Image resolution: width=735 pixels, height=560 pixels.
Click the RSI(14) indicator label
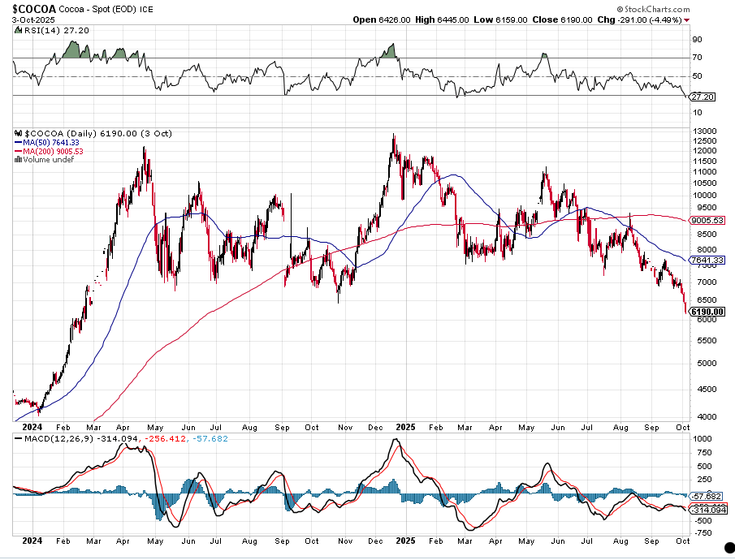(45, 28)
